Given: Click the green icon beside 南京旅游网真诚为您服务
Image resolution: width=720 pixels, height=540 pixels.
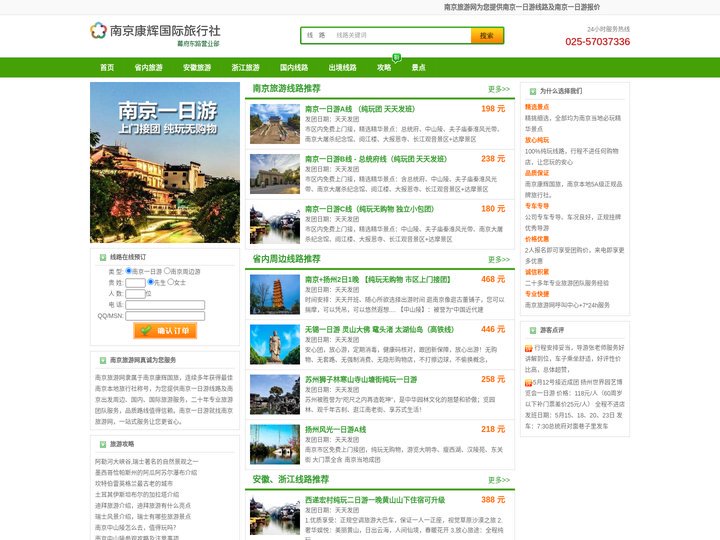Looking at the screenshot, I should [x=103, y=360].
